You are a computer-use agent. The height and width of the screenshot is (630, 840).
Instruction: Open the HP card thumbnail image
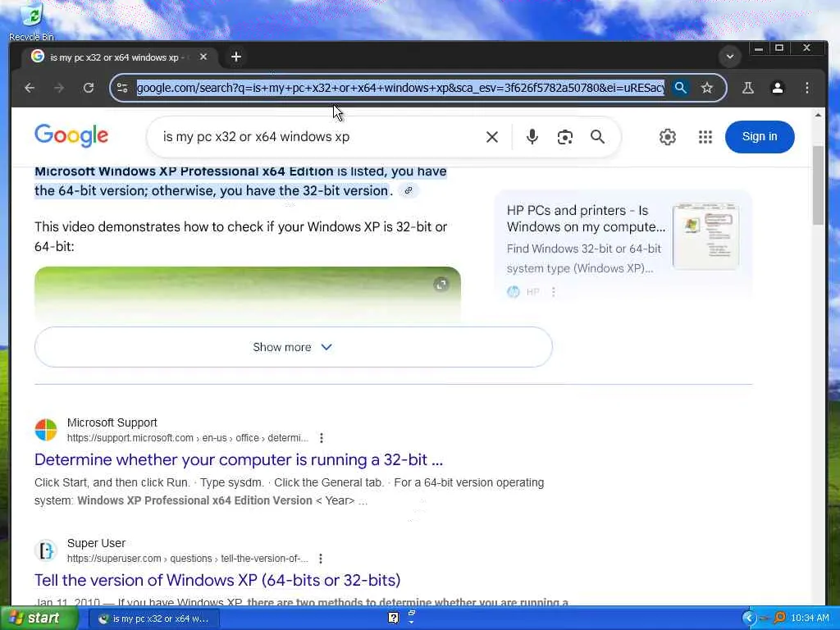(706, 235)
